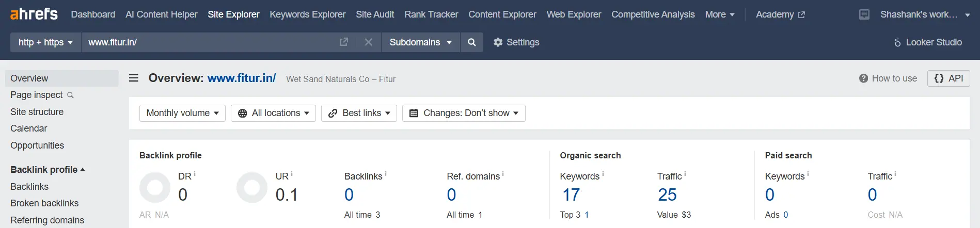Collapse the Backlink profile sidebar section
Image resolution: width=980 pixels, height=228 pixels.
point(48,170)
